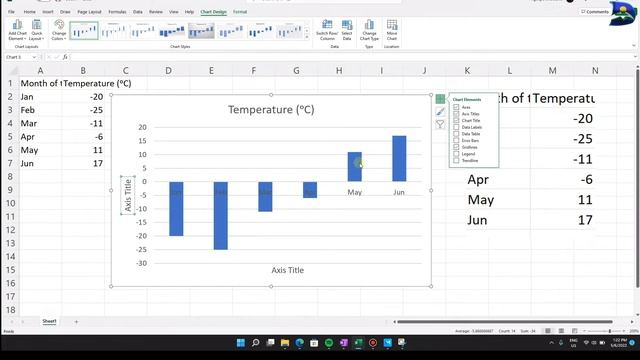Open the Change Colors palette
The width and height of the screenshot is (640, 360).
tap(59, 30)
